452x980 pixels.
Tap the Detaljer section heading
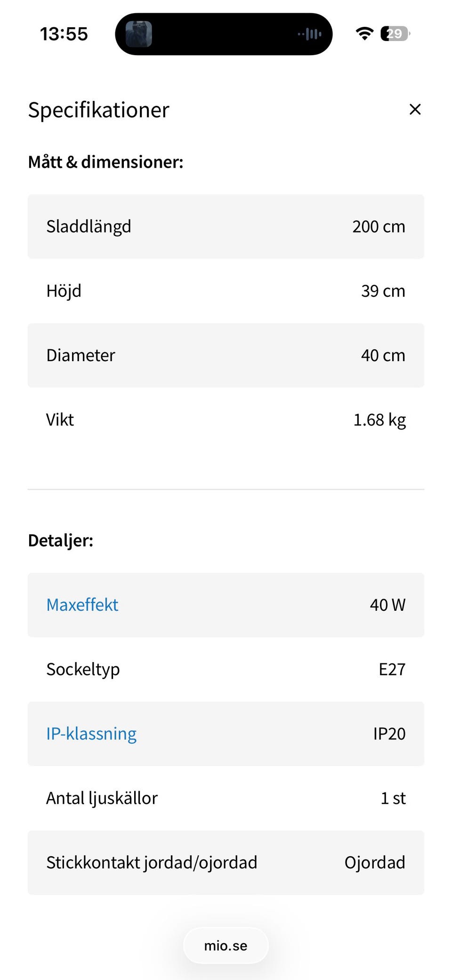[61, 541]
